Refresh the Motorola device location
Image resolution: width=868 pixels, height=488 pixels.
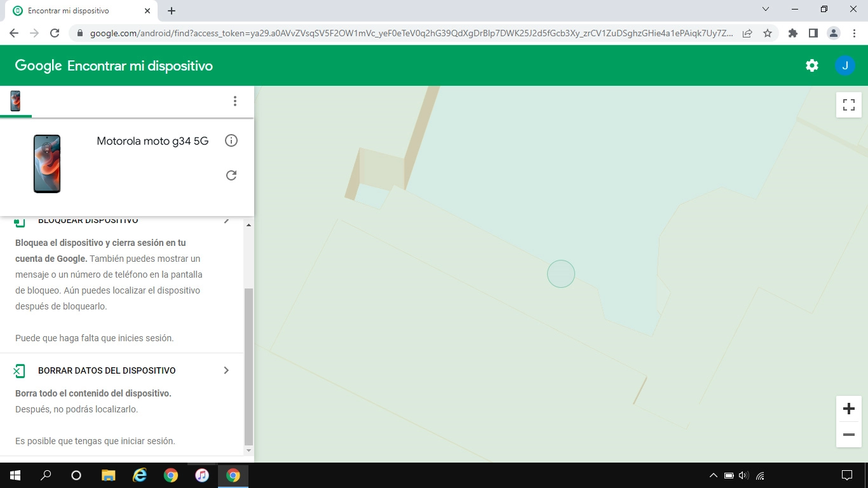(x=231, y=175)
